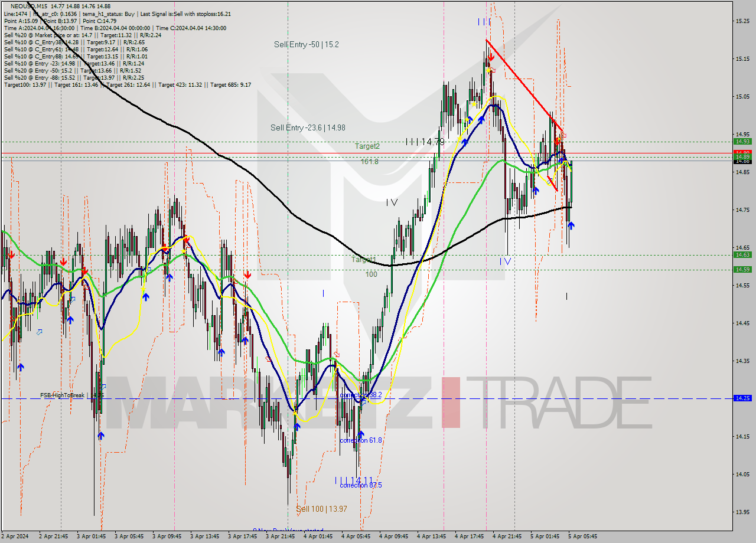Click the '2 Apr 21:45' time axis label
The width and height of the screenshot is (756, 543).
coord(53,537)
